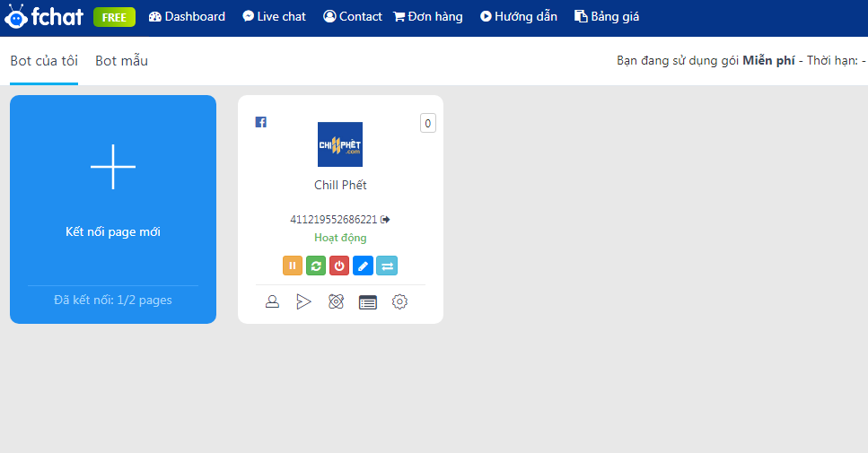This screenshot has width=868, height=453.
Task: Click the green FREE plan badge
Action: tap(115, 17)
